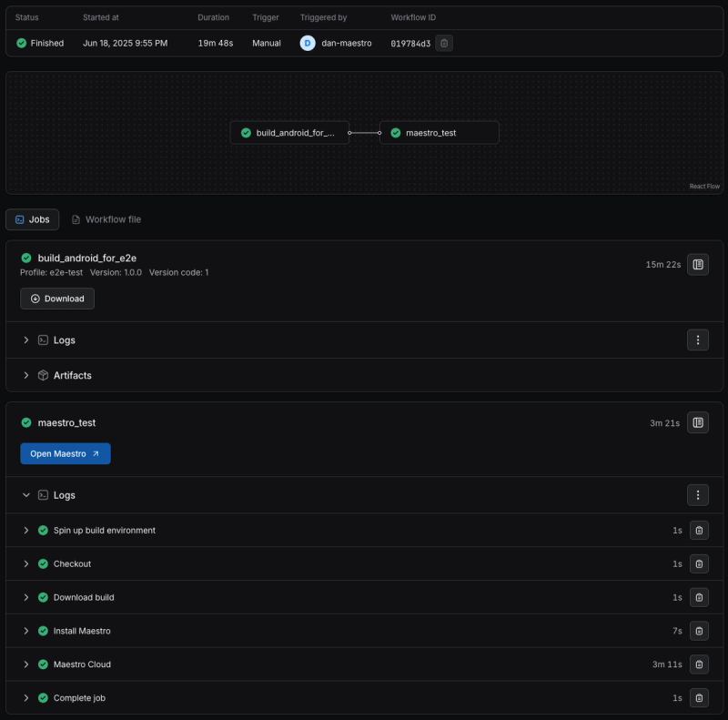Expand the Artifacts section

(26, 375)
